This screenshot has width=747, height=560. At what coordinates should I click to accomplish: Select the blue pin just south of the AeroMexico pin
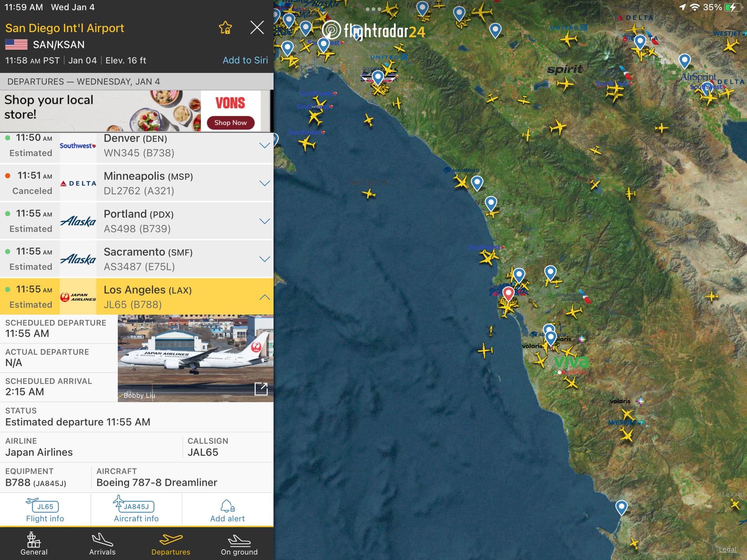point(491,204)
